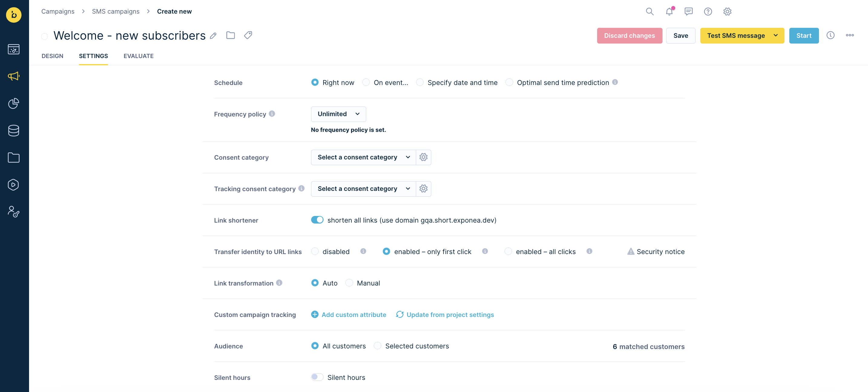Expand the Tracking consent category dropdown

(x=363, y=189)
